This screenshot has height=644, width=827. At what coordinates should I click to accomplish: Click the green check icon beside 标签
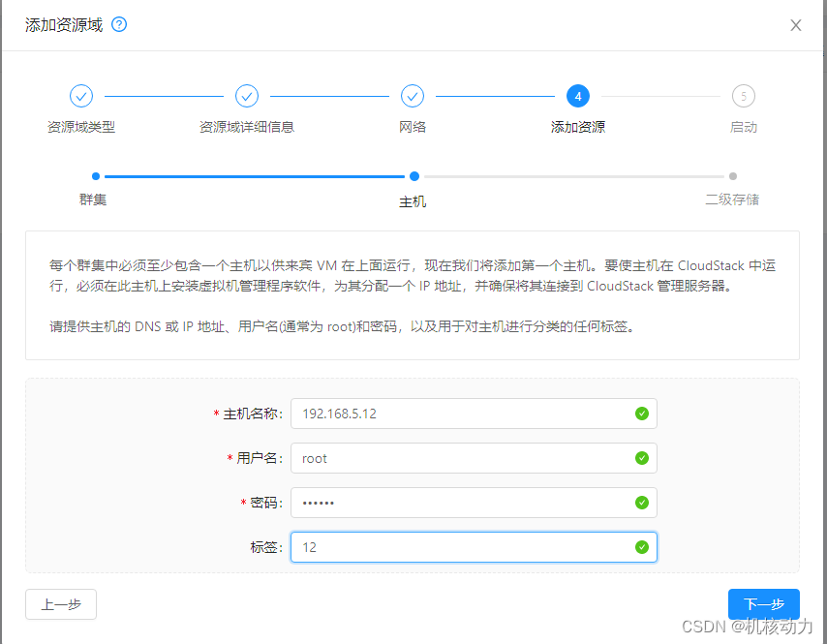(x=641, y=546)
